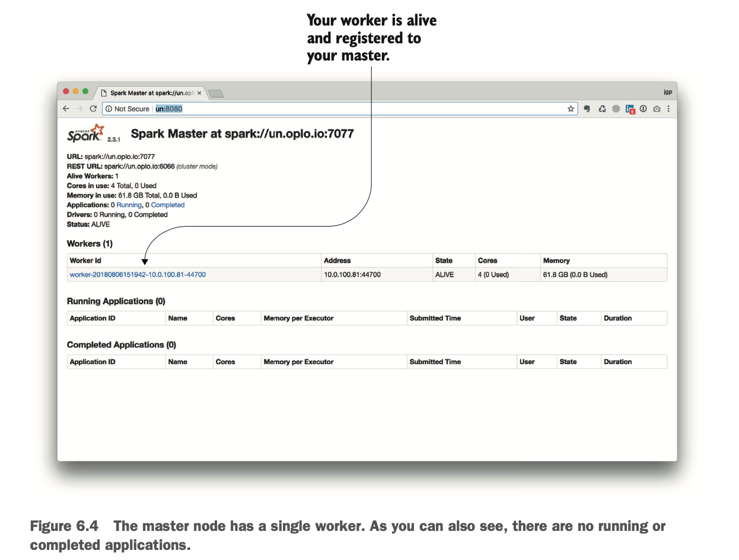This screenshot has height=560, width=739.
Task: Go back with the browser back arrow
Action: [66, 109]
